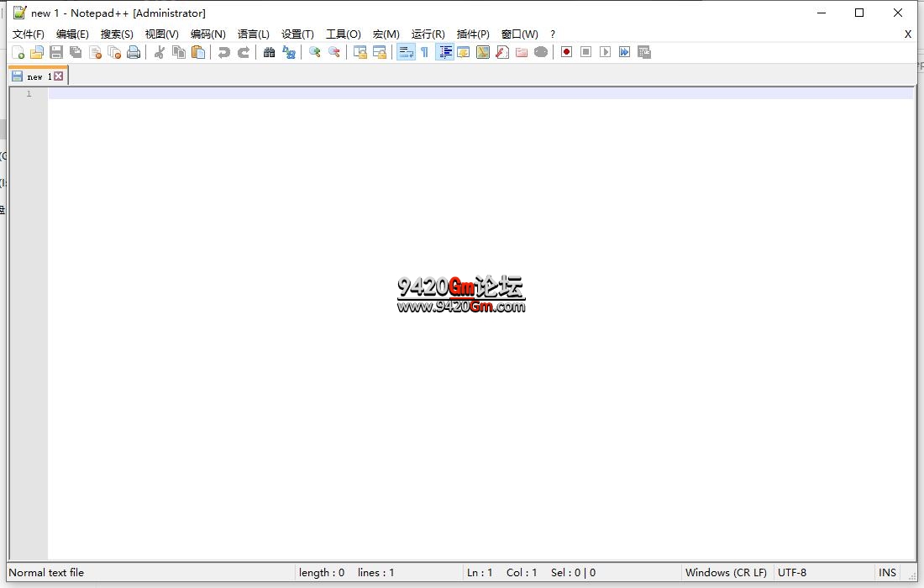Click the Copy toolbar icon
Image resolution: width=924 pixels, height=588 pixels.
[179, 52]
